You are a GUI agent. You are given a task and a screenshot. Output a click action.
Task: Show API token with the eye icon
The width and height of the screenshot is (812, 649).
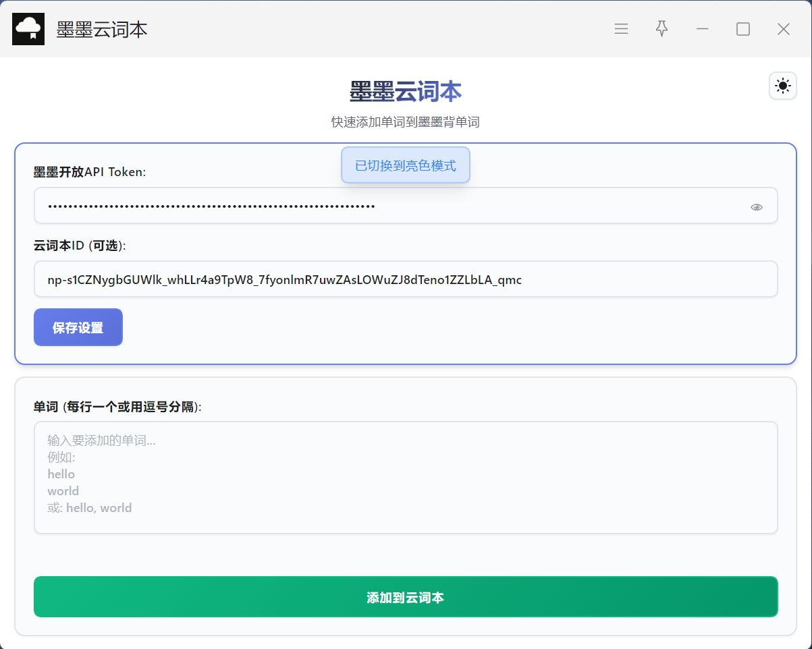[757, 207]
